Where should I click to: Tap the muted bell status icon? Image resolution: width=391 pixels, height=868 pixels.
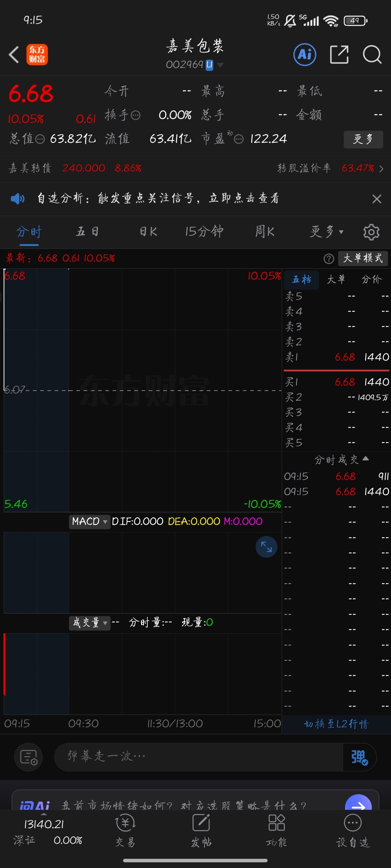(x=290, y=21)
